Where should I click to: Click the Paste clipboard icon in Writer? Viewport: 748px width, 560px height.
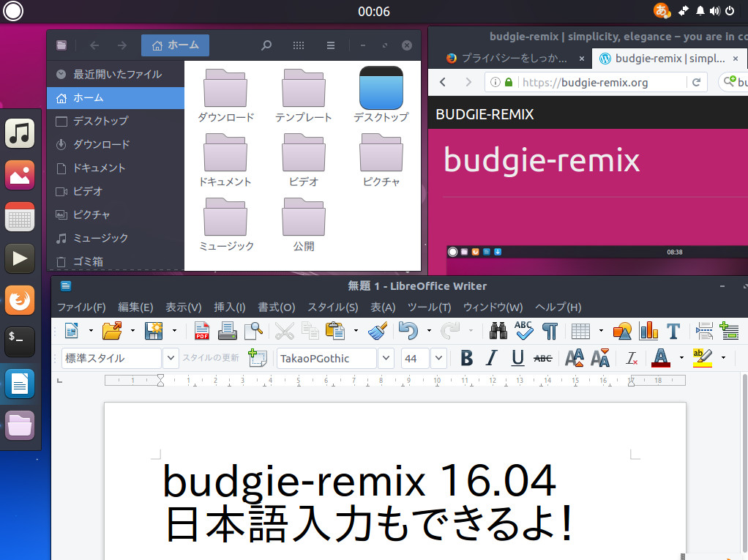click(335, 331)
